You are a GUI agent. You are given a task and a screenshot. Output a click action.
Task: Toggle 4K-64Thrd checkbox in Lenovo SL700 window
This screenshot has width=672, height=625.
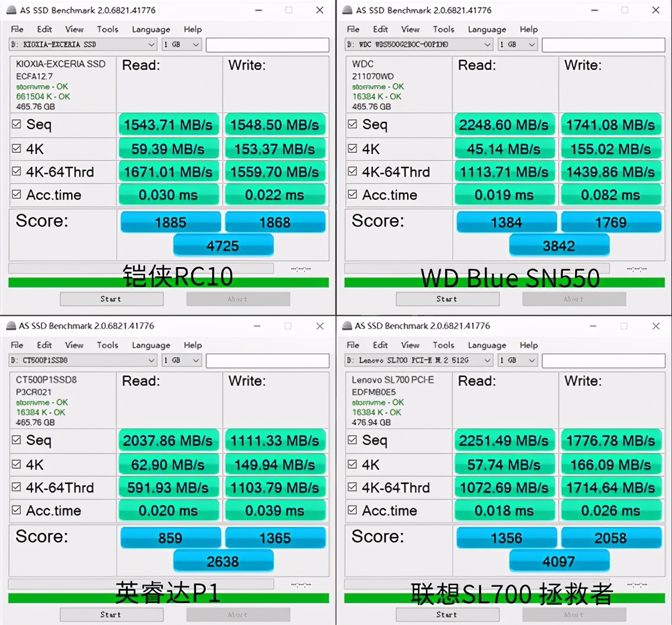click(352, 487)
